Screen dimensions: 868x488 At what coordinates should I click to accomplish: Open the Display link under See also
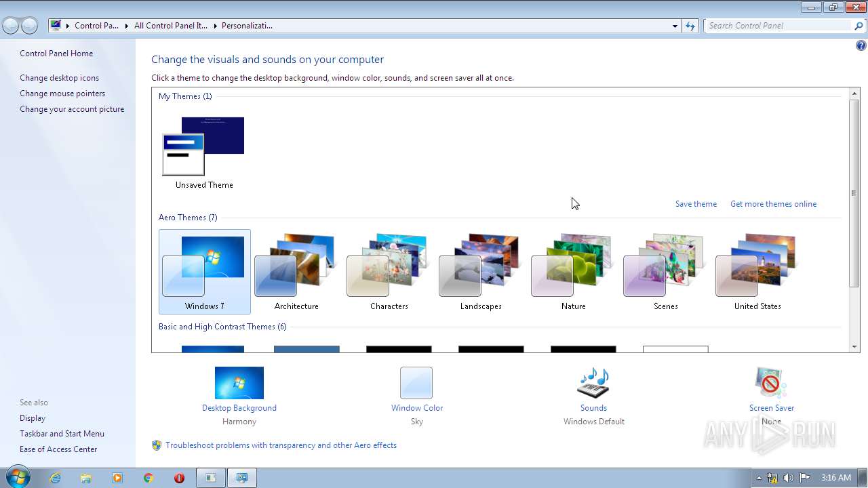coord(33,418)
